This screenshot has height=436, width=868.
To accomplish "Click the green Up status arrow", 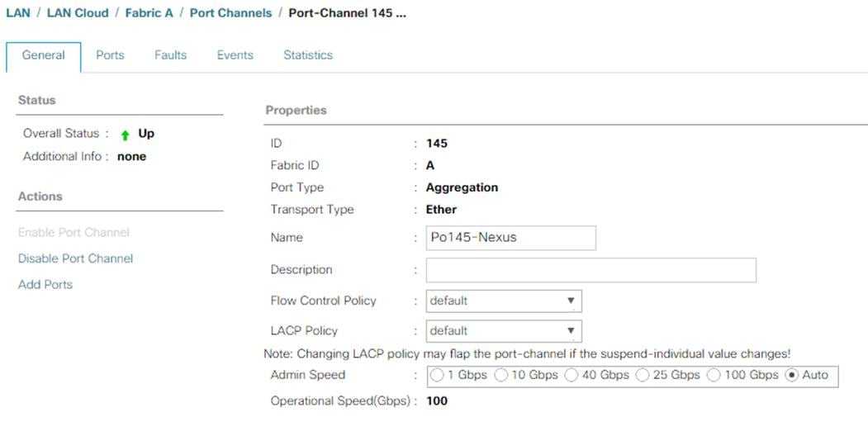I will (x=125, y=135).
